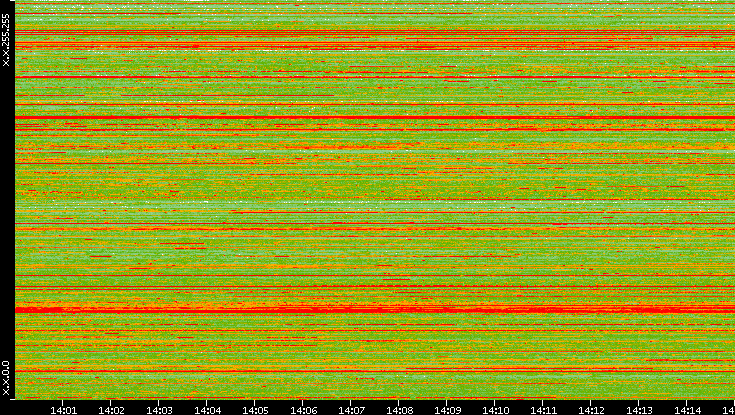Select the 14:02 time axis label

111,410
